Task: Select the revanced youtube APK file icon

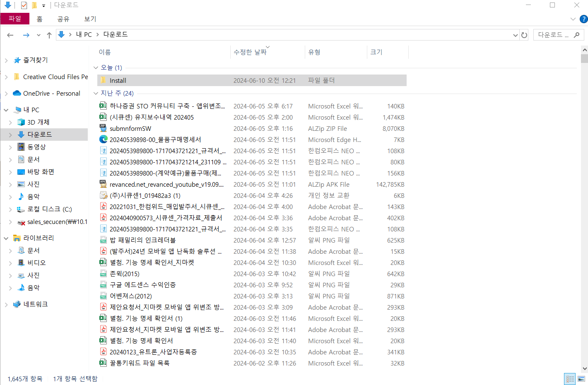Action: tap(103, 184)
